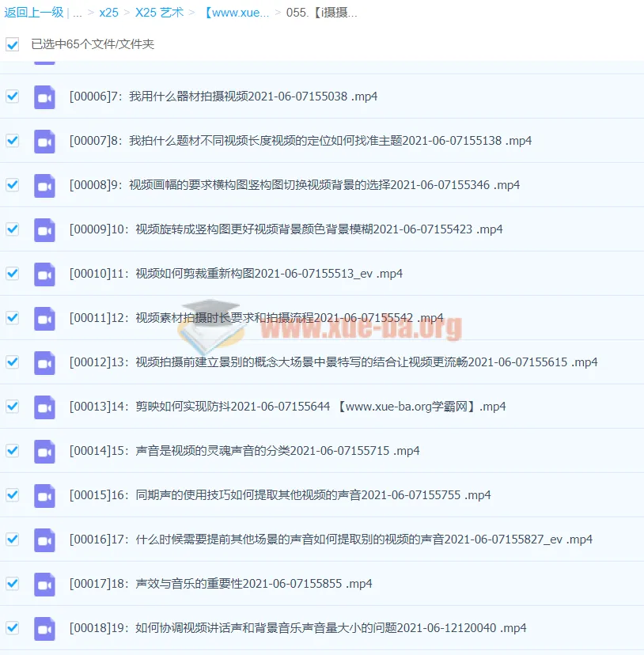Click the video icon for file [00016]17
The image size is (644, 655).
[44, 540]
